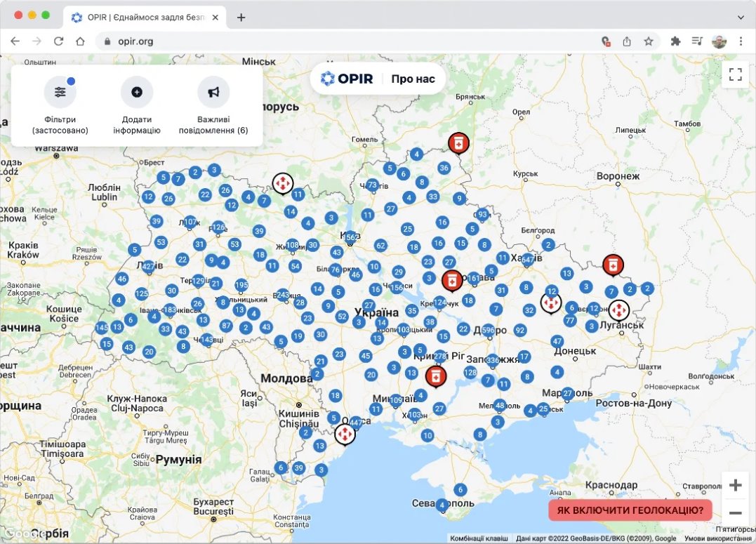Toggle fullscreen map view
This screenshot has width=756, height=544.
point(735,75)
